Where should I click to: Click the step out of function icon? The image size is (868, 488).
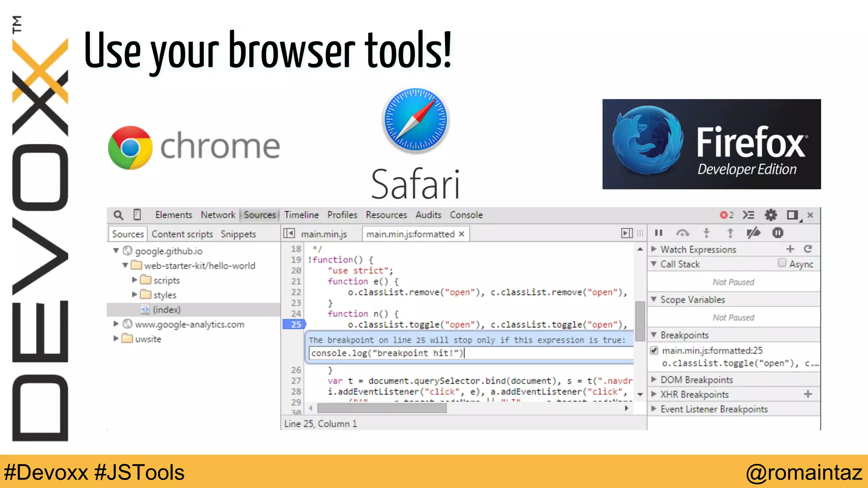[x=730, y=233]
